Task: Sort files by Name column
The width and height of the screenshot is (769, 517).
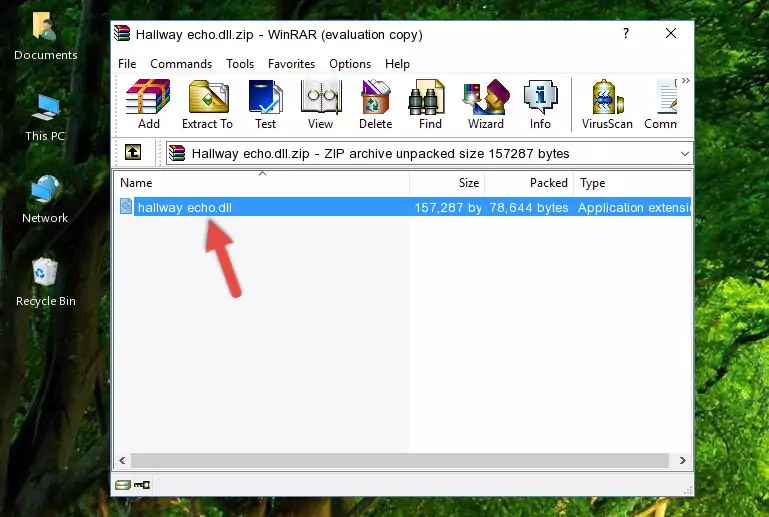Action: pos(262,183)
